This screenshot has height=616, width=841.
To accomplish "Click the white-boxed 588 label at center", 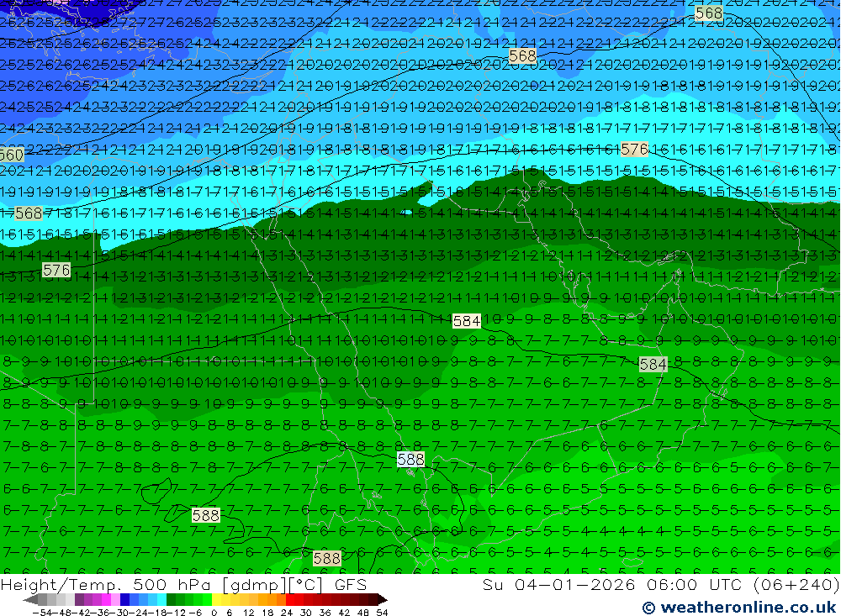I will (411, 460).
